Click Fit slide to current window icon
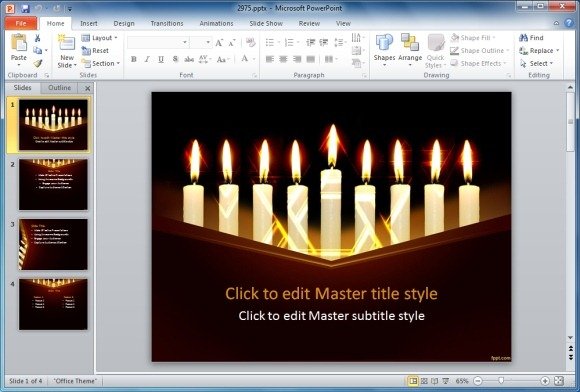This screenshot has width=580, height=392. pyautogui.click(x=559, y=381)
